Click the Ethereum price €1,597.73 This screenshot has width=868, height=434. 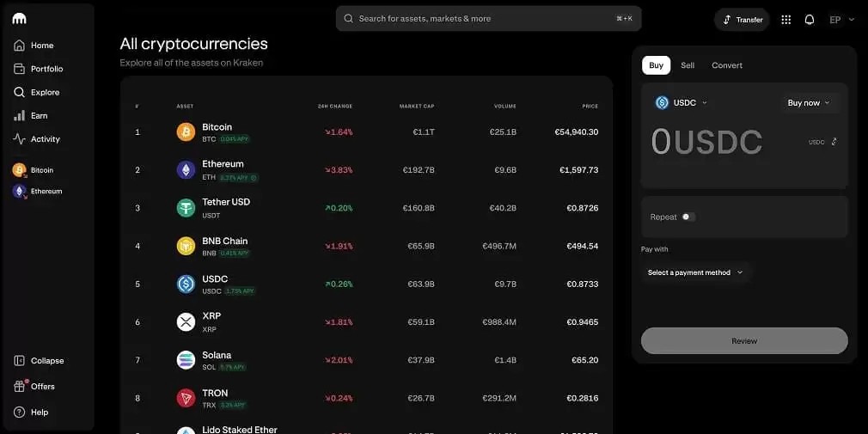tap(578, 170)
